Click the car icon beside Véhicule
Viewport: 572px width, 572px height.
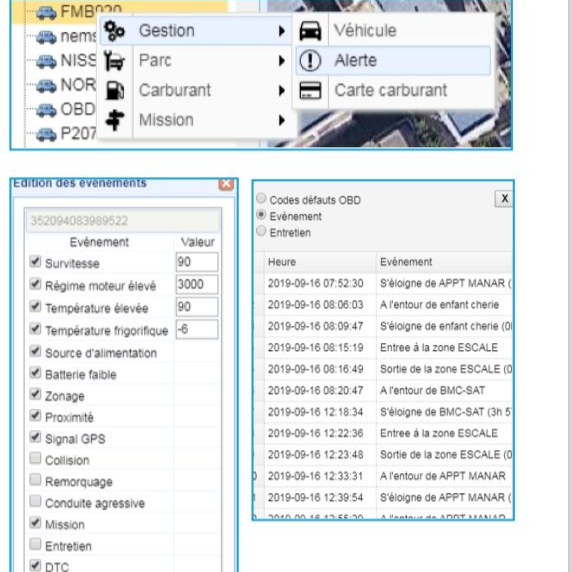coord(310,31)
